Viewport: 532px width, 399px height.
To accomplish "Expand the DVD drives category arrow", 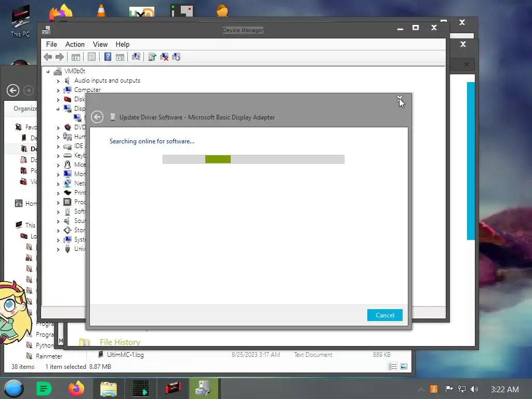I will [x=58, y=128].
